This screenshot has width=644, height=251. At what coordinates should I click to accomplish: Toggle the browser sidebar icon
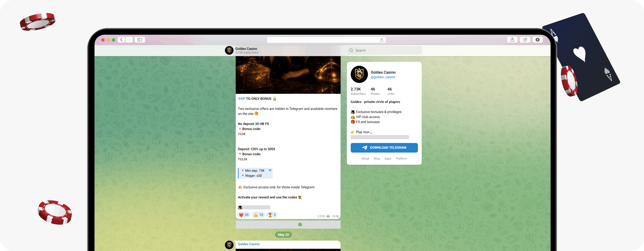point(140,40)
